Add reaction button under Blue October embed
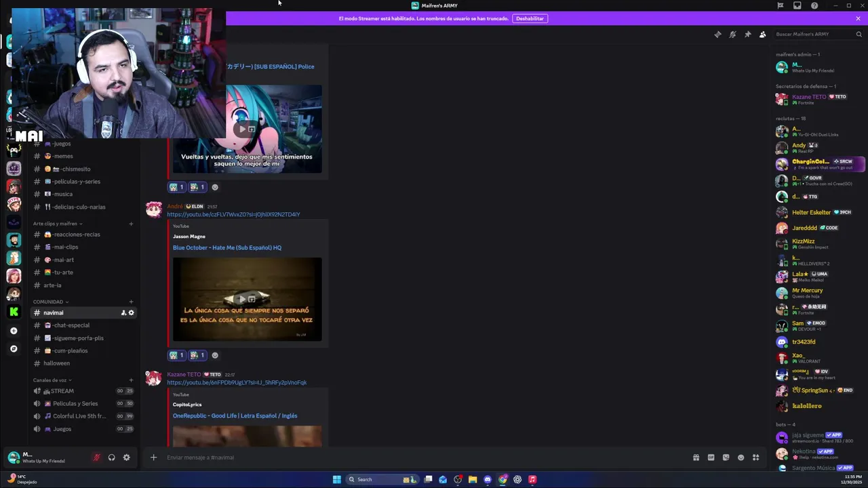Viewport: 868px width, 488px height. click(x=215, y=355)
